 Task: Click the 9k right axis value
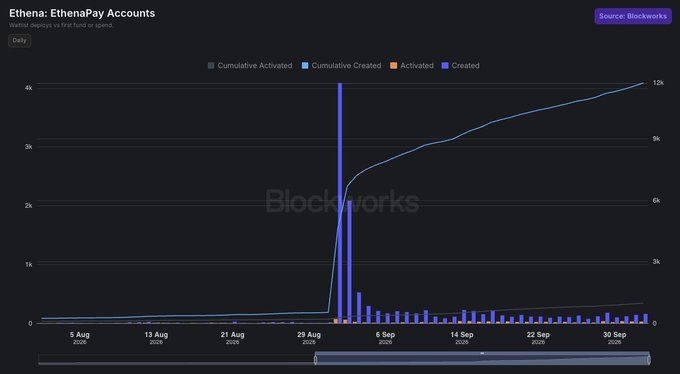[656, 138]
